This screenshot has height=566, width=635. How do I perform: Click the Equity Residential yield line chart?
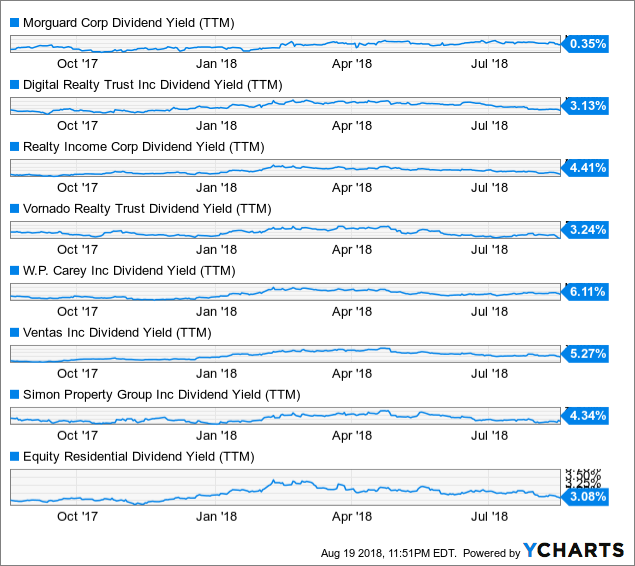point(286,487)
